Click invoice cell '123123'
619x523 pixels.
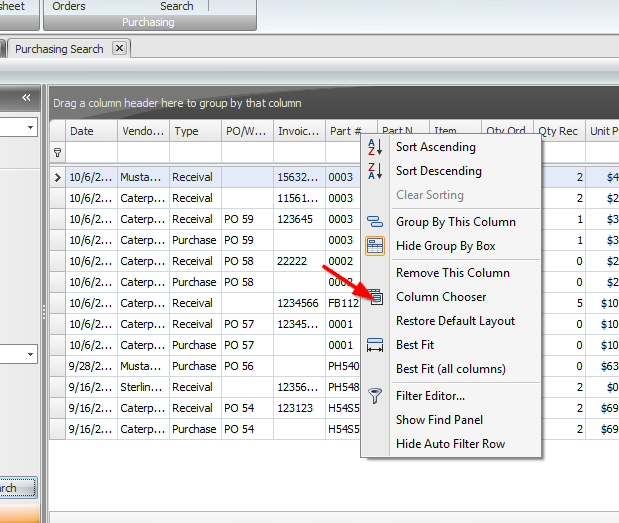click(x=300, y=408)
